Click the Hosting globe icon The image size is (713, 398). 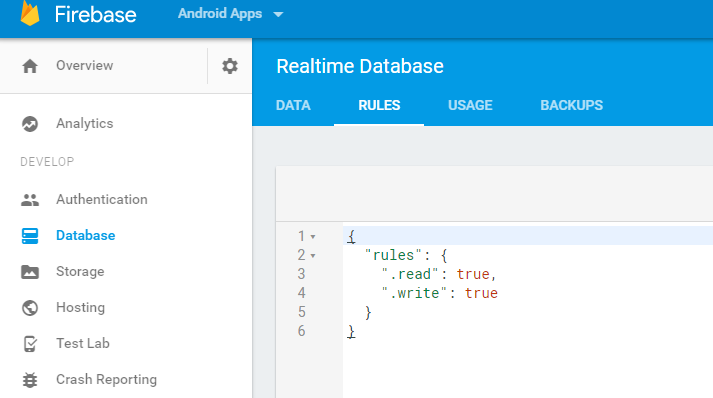click(x=30, y=308)
